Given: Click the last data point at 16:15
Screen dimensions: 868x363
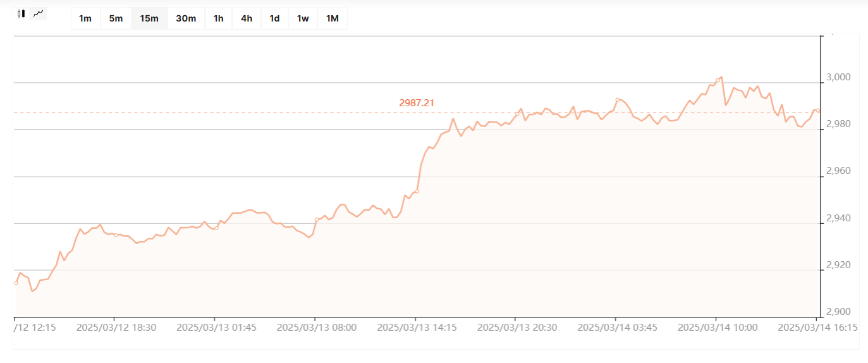Looking at the screenshot, I should (x=818, y=111).
